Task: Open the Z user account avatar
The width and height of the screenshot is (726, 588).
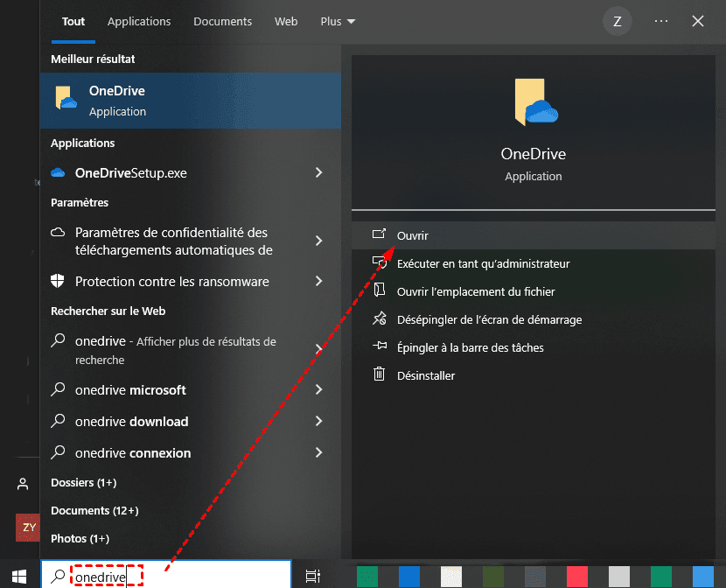Action: (618, 21)
